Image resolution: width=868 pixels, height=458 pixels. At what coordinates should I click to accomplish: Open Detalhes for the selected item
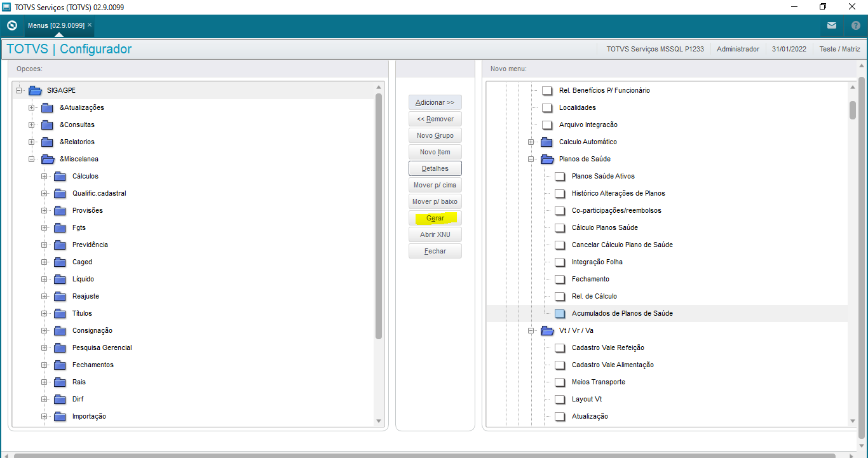click(435, 168)
